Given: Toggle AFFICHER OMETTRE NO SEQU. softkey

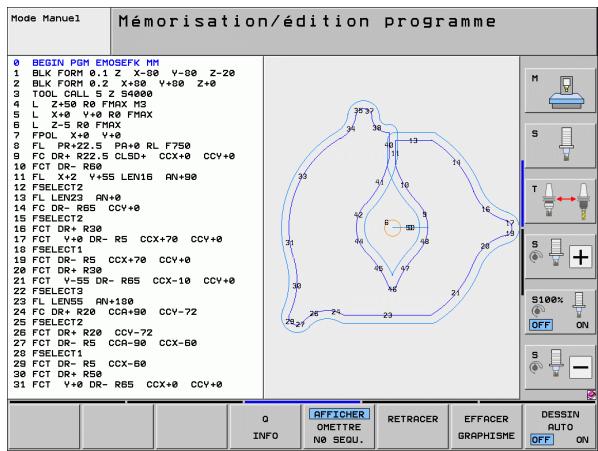Looking at the screenshot, I should [x=339, y=426].
